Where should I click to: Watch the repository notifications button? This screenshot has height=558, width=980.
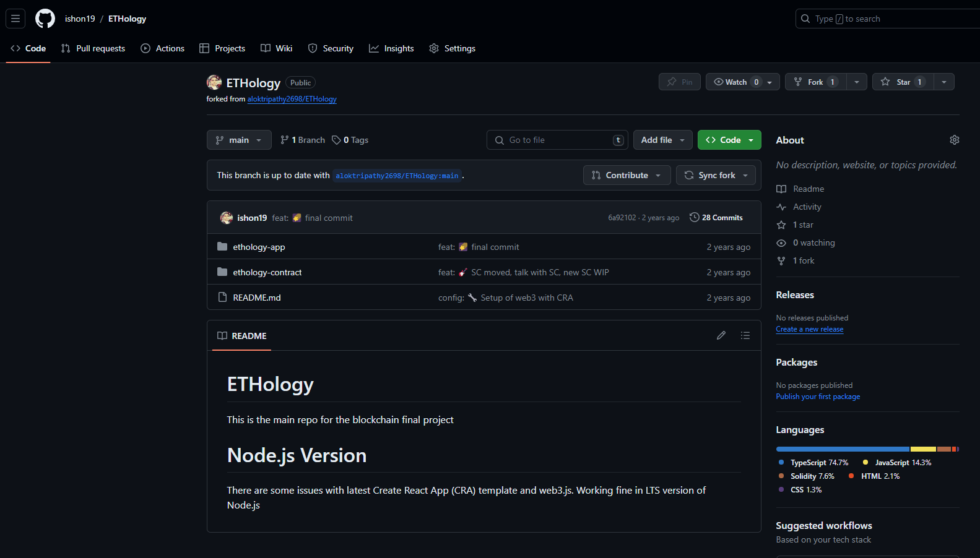coord(742,82)
